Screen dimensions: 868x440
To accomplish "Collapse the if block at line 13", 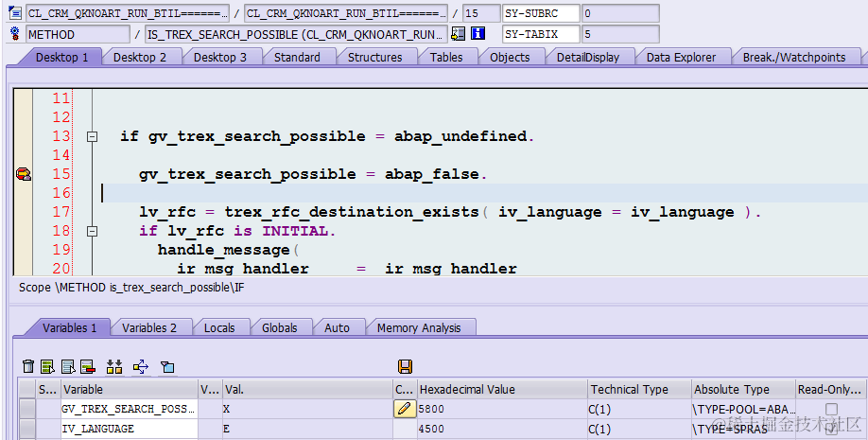I will point(93,136).
